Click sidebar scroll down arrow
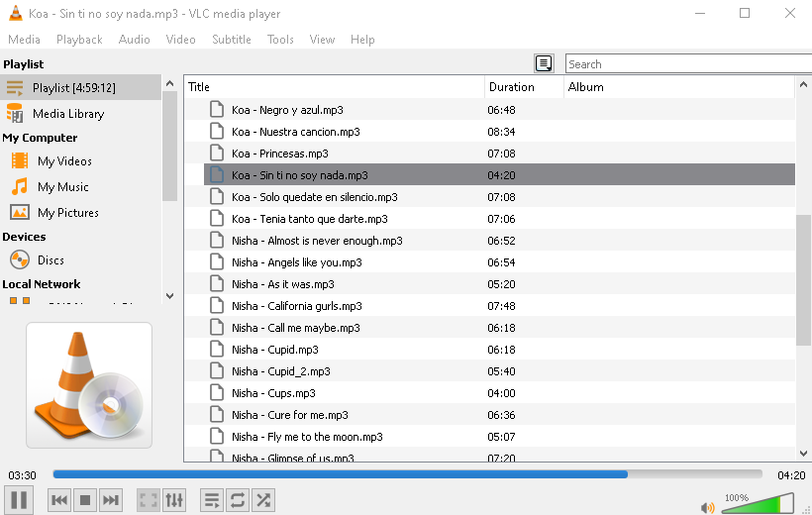Screen dimensions: 812x515 pos(170,296)
